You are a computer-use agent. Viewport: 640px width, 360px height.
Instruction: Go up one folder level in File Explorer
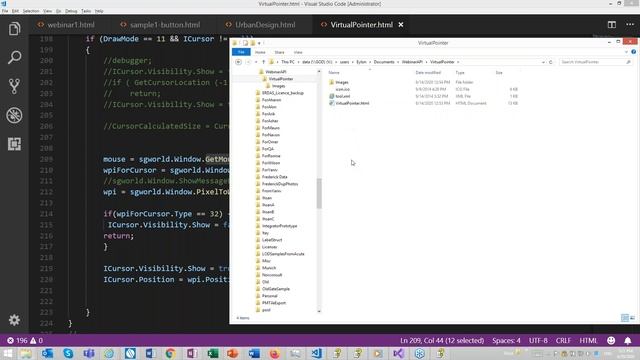point(264,62)
